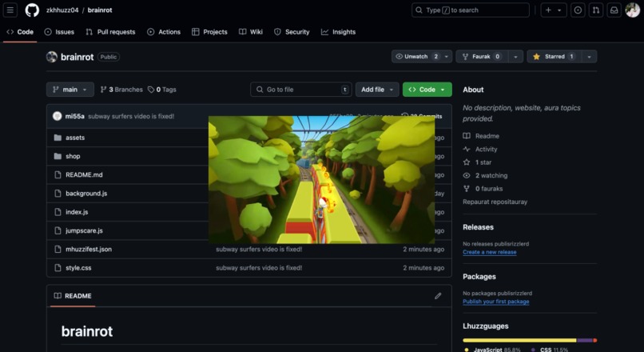Click the mi55a committer avatar
Image resolution: width=644 pixels, height=352 pixels.
(x=57, y=116)
